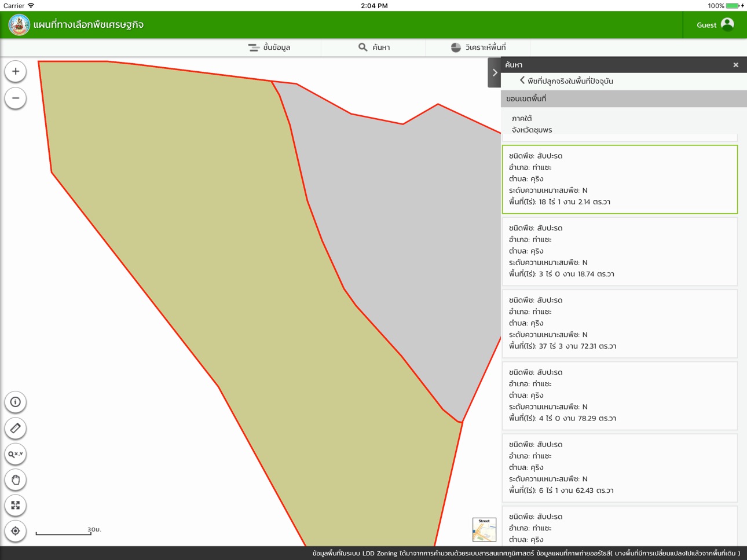Close the ค้นหา search panel
The width and height of the screenshot is (747, 560).
click(735, 65)
